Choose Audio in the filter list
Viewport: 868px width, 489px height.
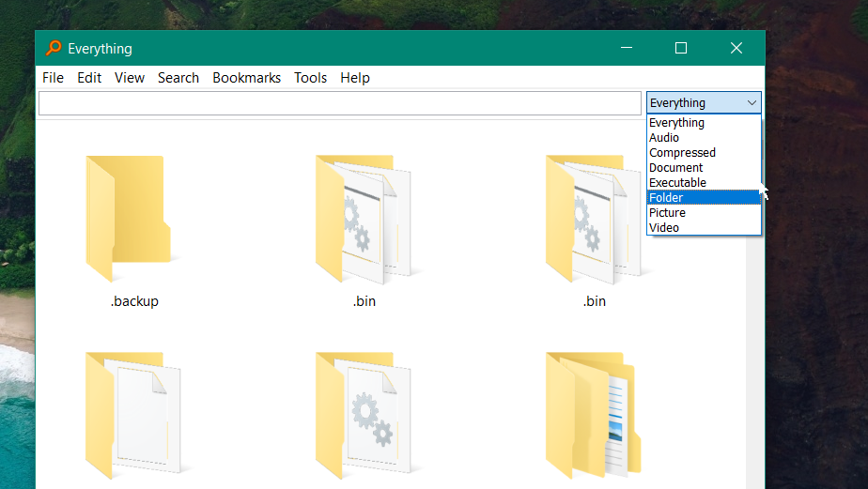[x=705, y=138]
